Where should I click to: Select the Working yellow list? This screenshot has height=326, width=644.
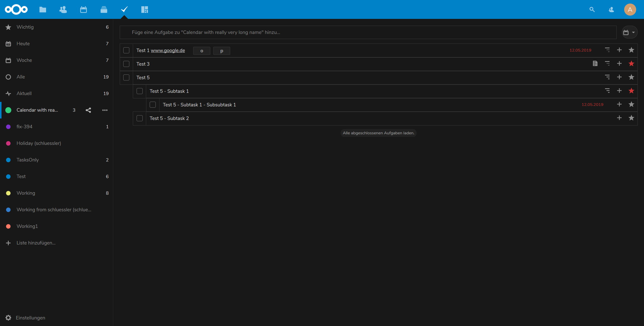pos(57,193)
